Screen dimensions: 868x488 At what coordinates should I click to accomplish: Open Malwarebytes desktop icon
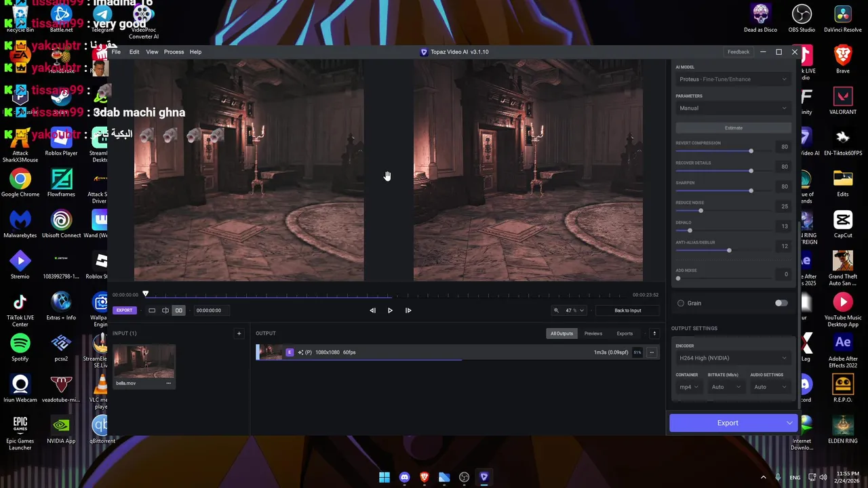20,224
